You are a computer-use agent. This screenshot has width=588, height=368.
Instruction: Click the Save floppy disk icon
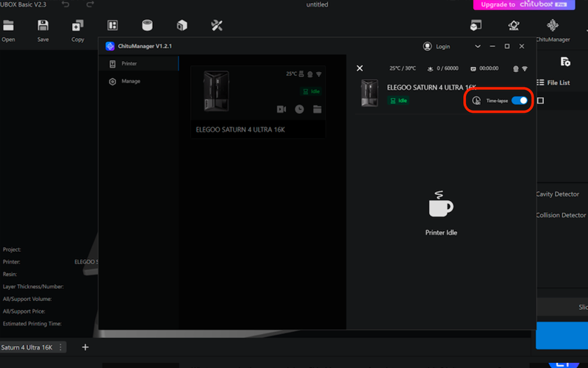click(x=43, y=26)
